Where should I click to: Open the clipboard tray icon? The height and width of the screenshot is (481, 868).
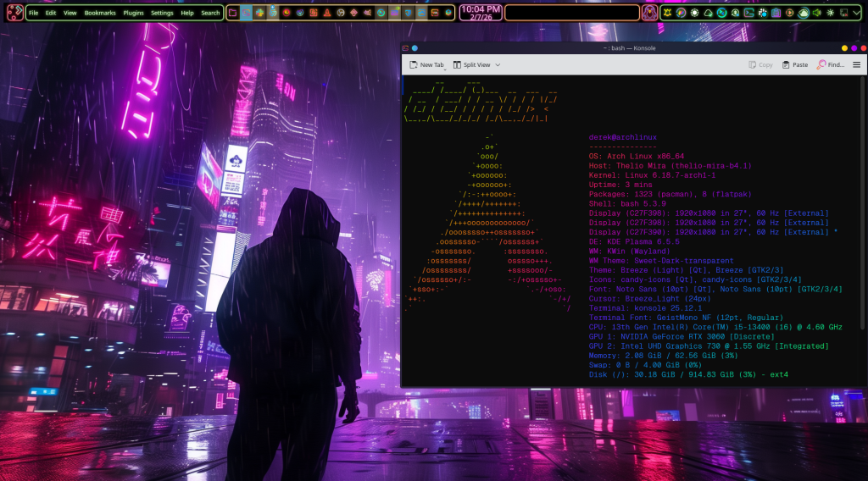click(x=776, y=13)
